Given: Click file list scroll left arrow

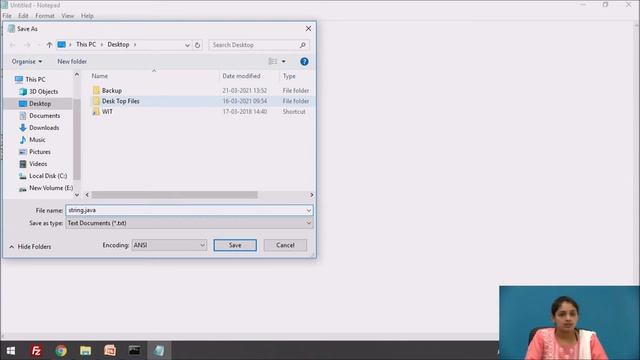Looking at the screenshot, I should pos(87,195).
